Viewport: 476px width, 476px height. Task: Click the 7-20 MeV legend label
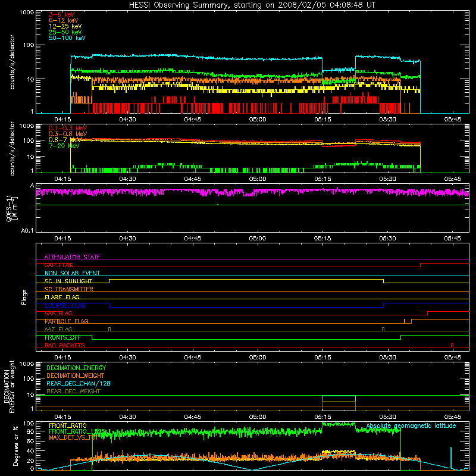click(64, 146)
